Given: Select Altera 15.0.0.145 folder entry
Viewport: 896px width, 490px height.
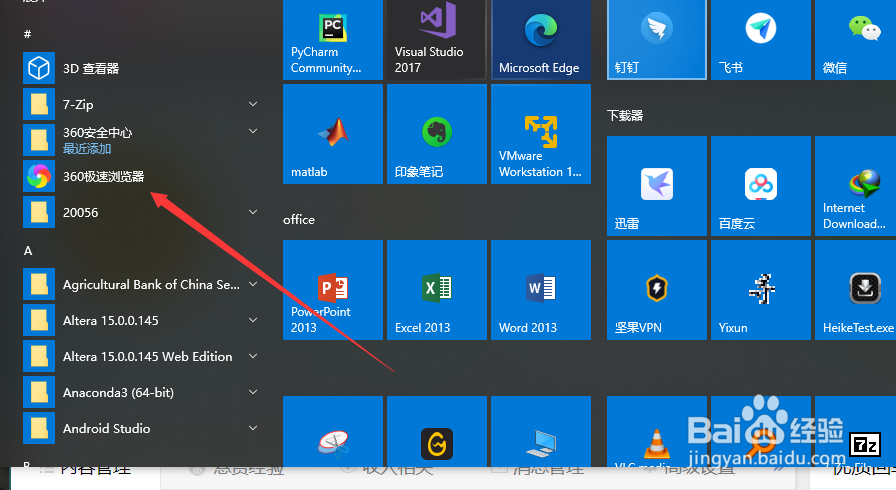Looking at the screenshot, I should point(143,320).
